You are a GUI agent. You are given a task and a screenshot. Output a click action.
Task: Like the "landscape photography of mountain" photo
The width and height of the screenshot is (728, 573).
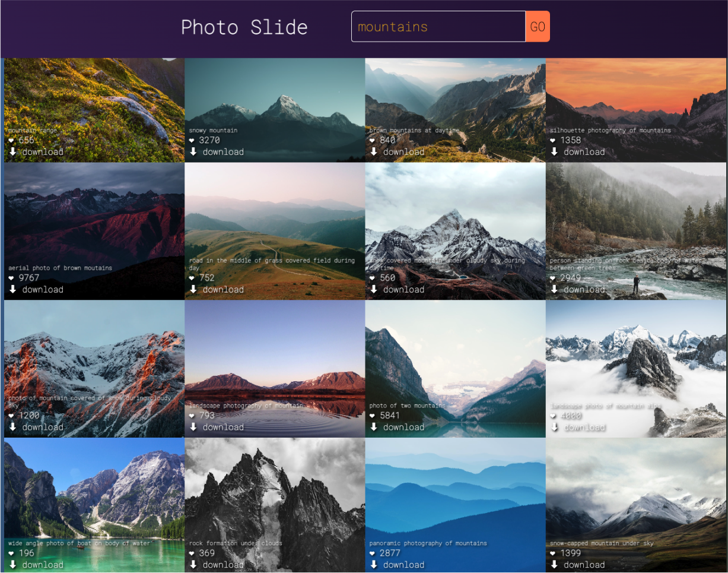click(x=192, y=416)
